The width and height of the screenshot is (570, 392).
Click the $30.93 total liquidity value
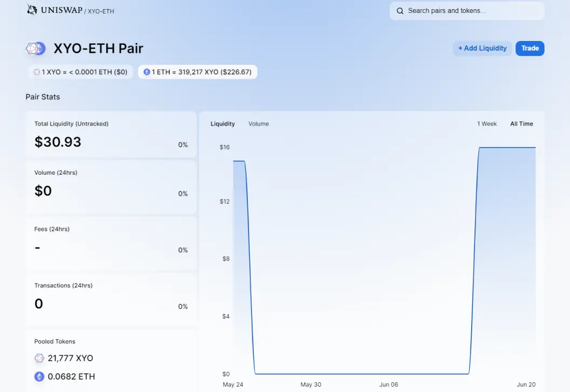click(x=58, y=142)
